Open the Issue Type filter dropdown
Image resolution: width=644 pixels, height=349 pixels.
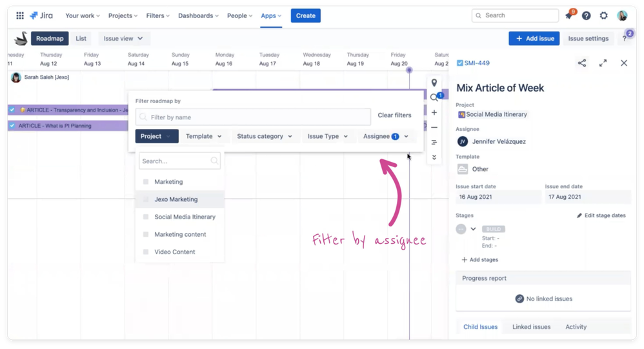click(x=328, y=136)
